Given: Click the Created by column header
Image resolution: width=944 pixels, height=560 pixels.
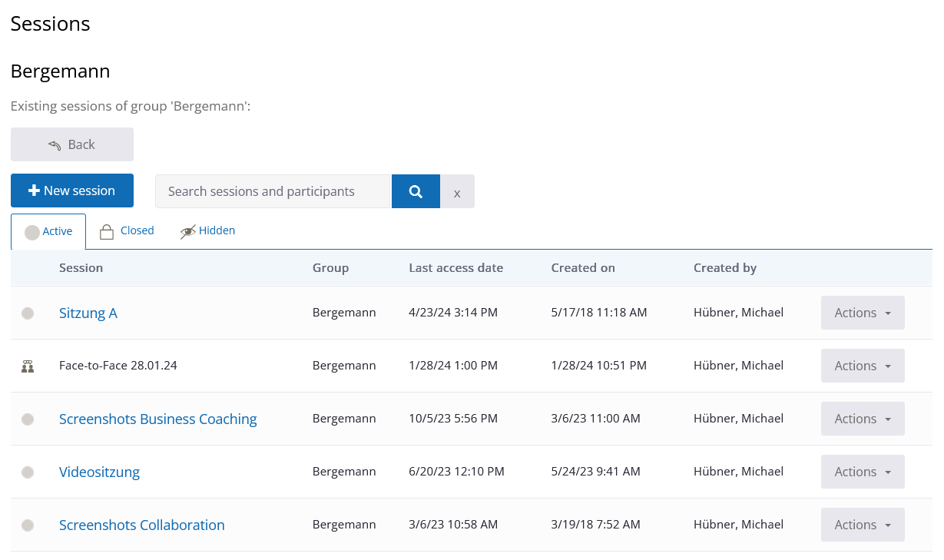Looking at the screenshot, I should click(725, 268).
